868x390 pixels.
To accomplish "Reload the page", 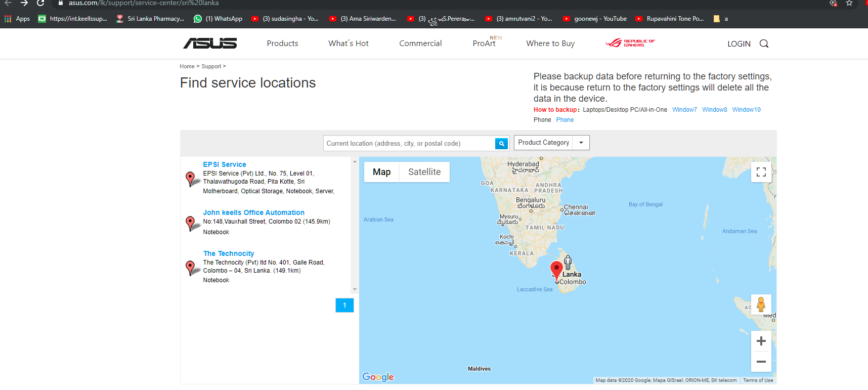I will [x=41, y=3].
